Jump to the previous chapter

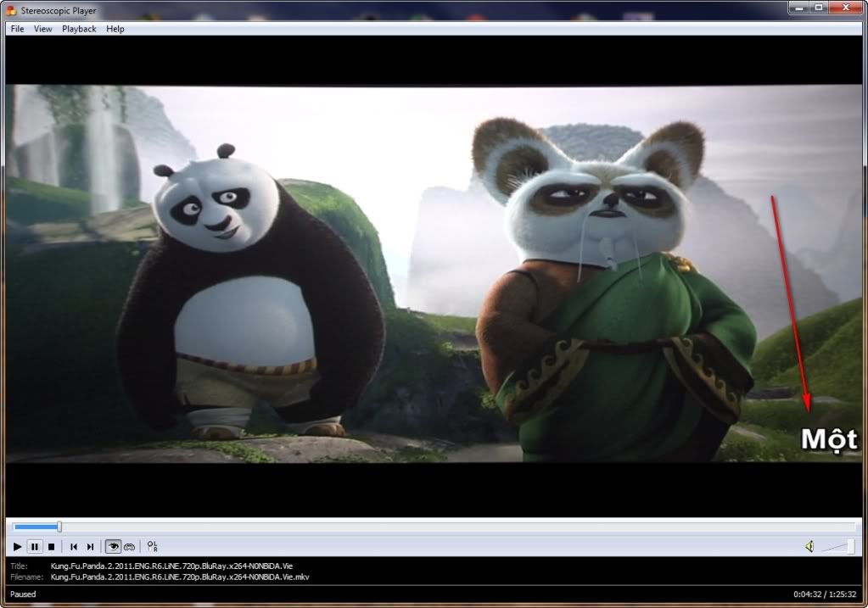pyautogui.click(x=74, y=547)
